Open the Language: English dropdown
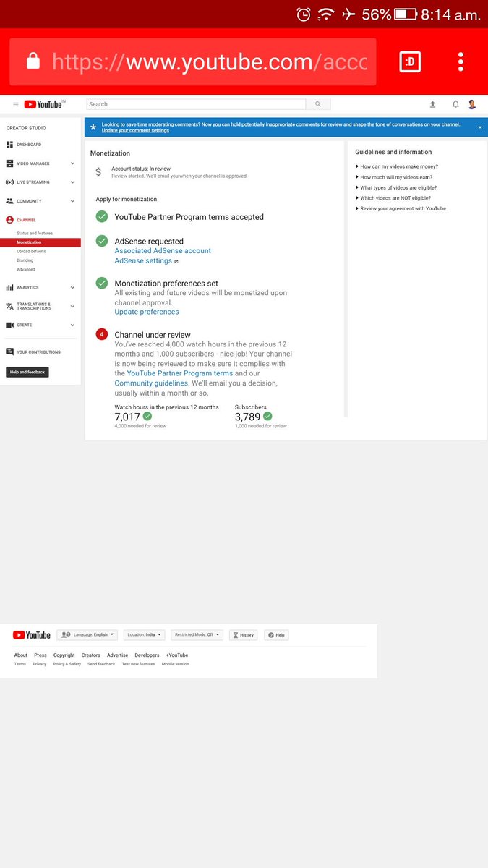488x868 pixels. click(x=87, y=634)
